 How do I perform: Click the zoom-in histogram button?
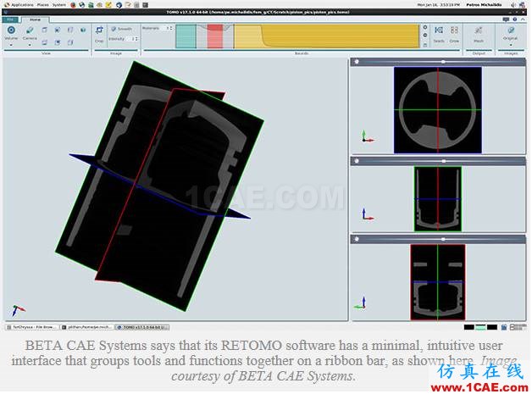click(425, 27)
